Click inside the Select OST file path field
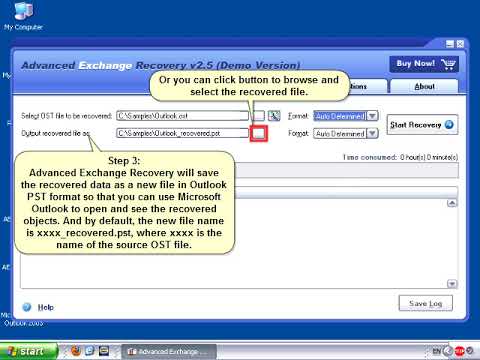Screen dimensions: 480x360 pos(182,116)
